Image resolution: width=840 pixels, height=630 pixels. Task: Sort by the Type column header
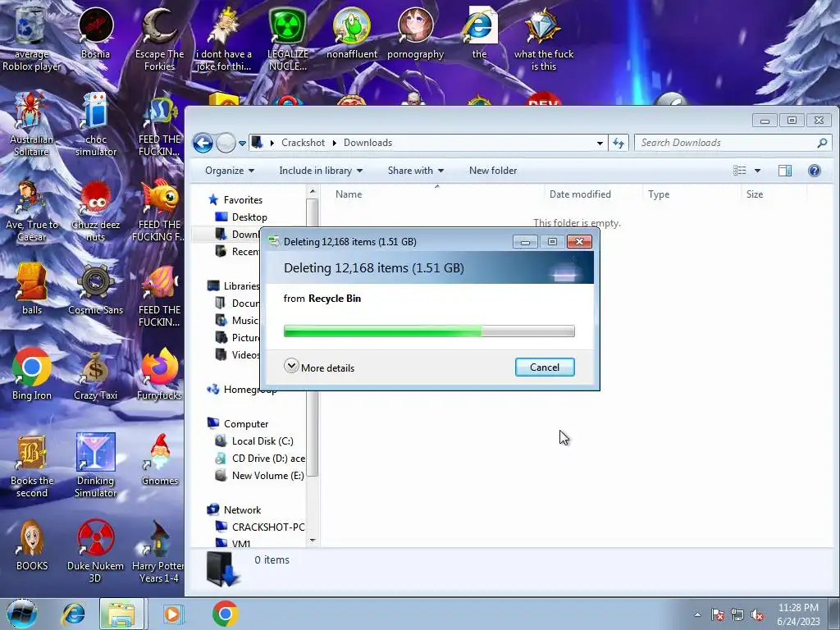[x=692, y=194]
